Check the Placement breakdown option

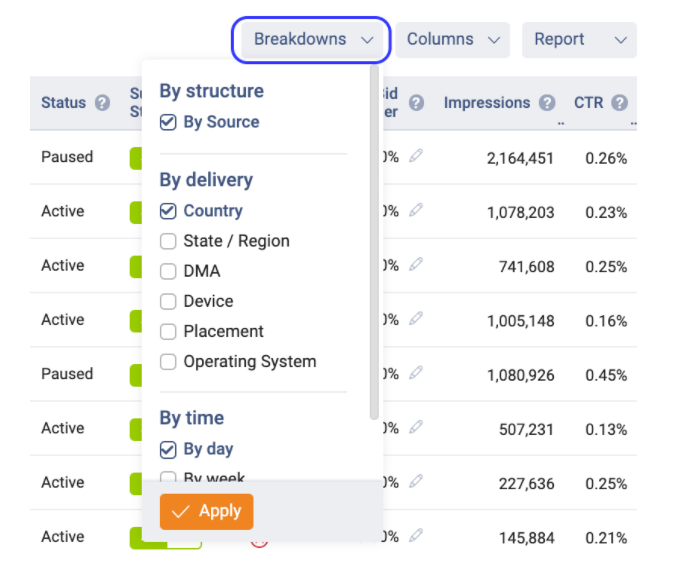point(168,331)
